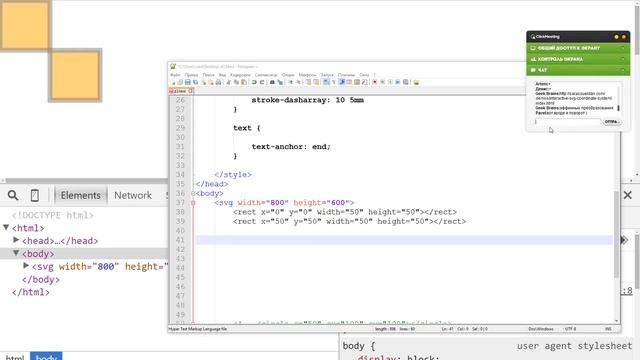Click the Print icon in Notepad++ toolbar
Viewport: 640px width, 360px height.
(x=218, y=82)
